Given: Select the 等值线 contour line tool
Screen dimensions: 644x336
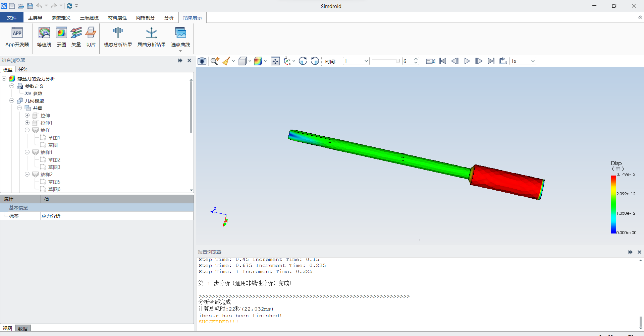Looking at the screenshot, I should coord(44,37).
